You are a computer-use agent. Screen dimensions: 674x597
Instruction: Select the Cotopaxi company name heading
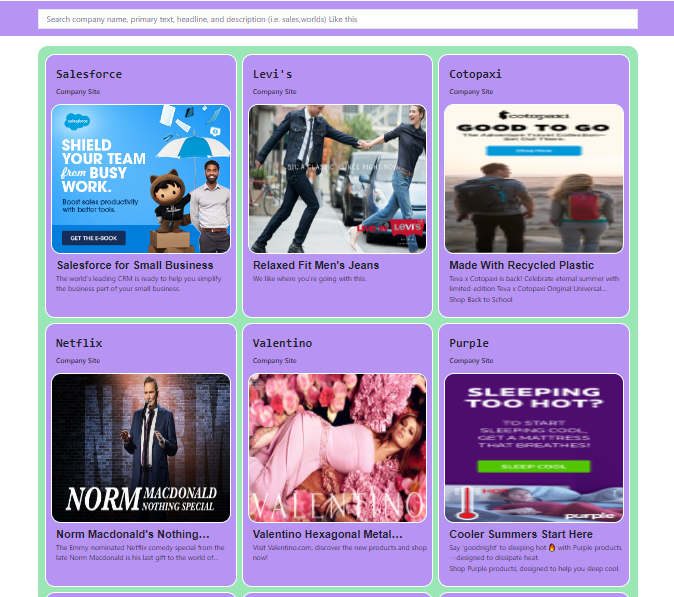click(475, 74)
